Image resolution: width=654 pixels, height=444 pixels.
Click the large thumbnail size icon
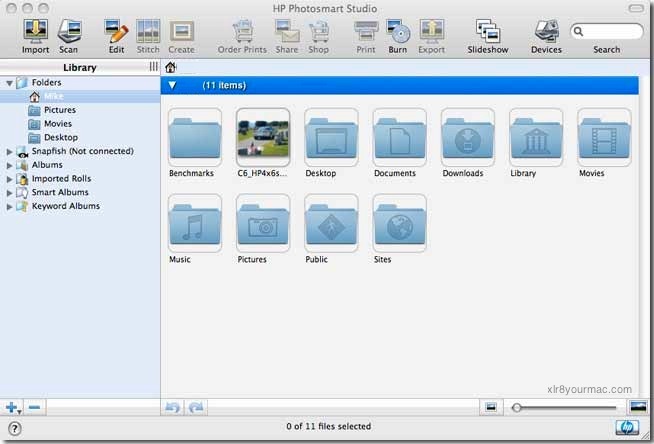point(639,407)
